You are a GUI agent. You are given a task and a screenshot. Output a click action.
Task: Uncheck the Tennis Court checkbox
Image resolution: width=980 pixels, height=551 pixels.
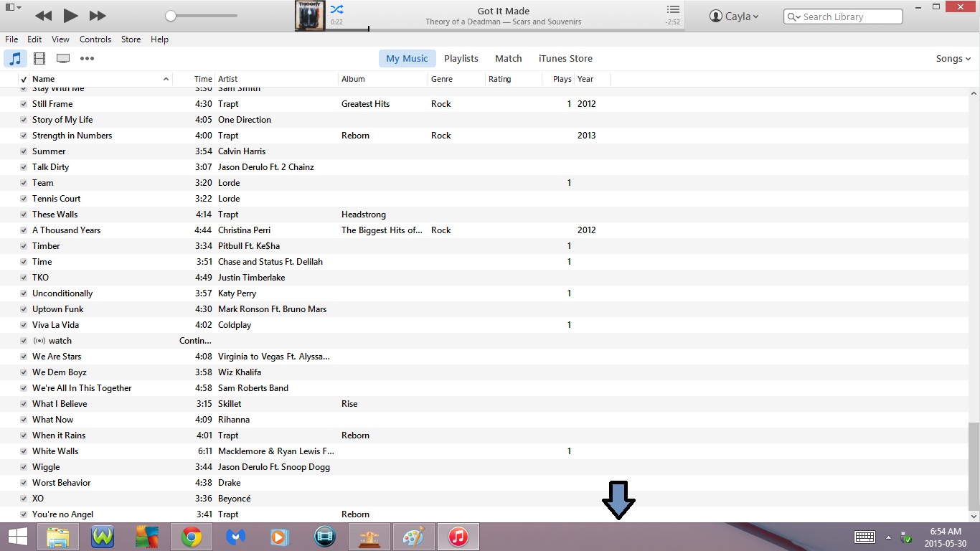click(24, 199)
